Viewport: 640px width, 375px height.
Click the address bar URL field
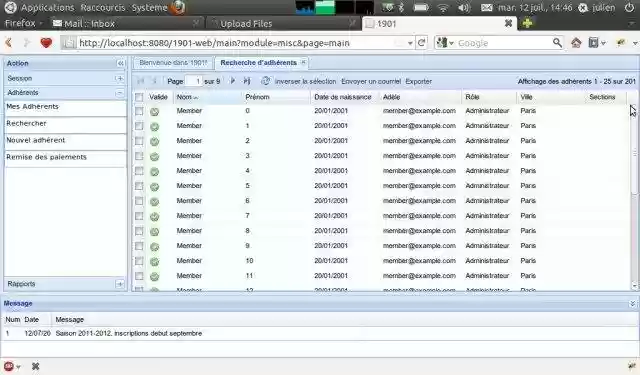tap(239, 43)
